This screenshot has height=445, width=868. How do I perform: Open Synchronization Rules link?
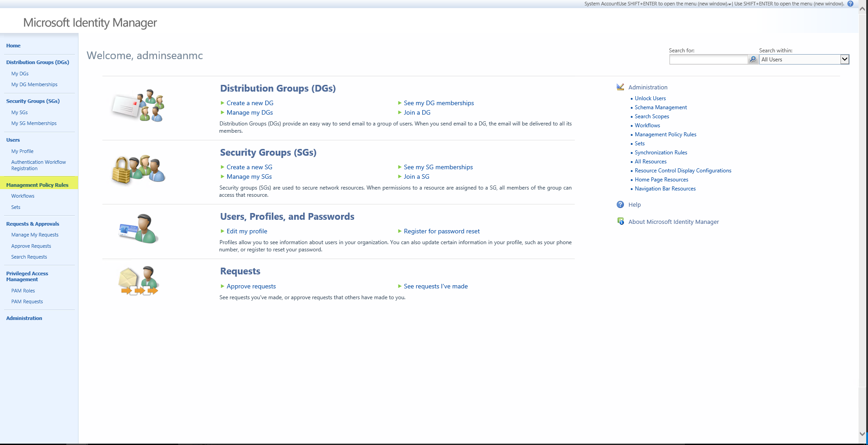tap(661, 153)
